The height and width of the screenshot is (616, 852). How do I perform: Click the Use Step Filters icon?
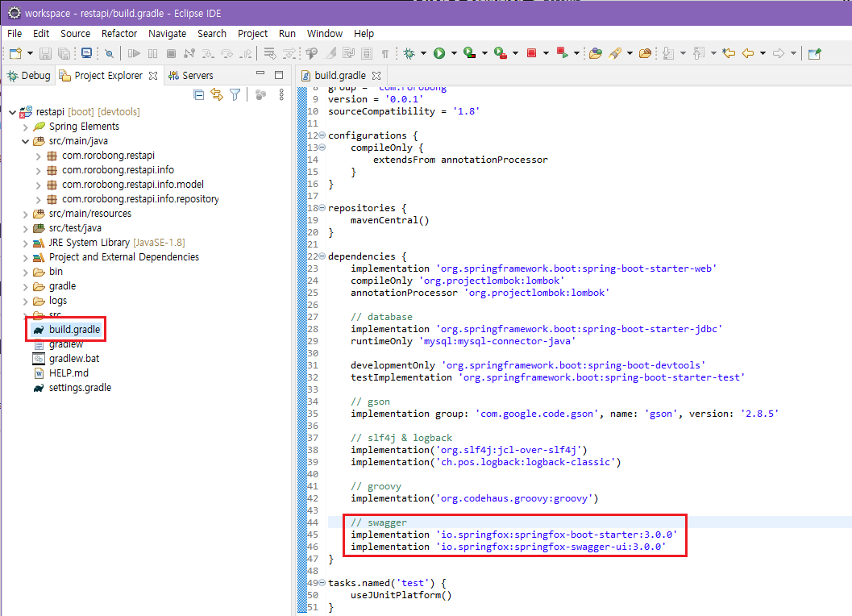pos(289,53)
